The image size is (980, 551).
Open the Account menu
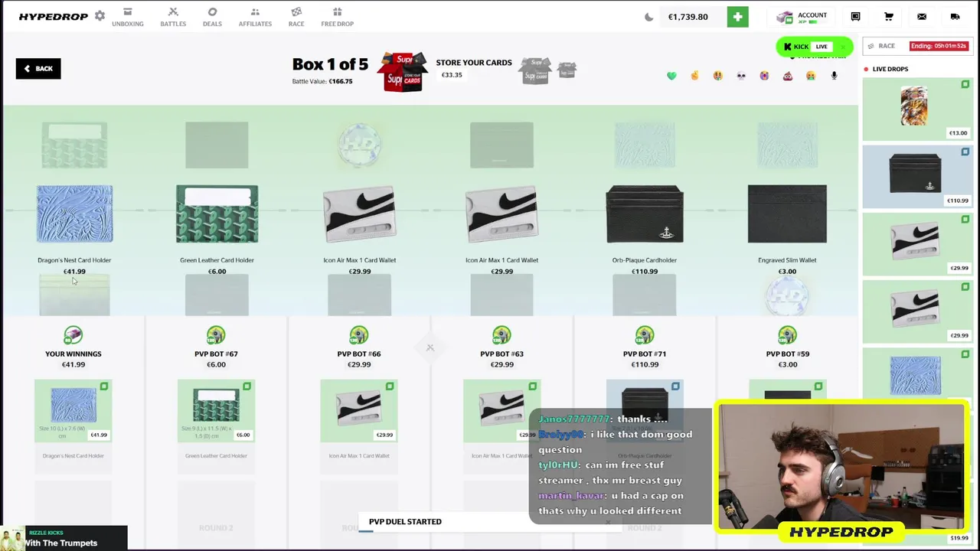coord(802,17)
